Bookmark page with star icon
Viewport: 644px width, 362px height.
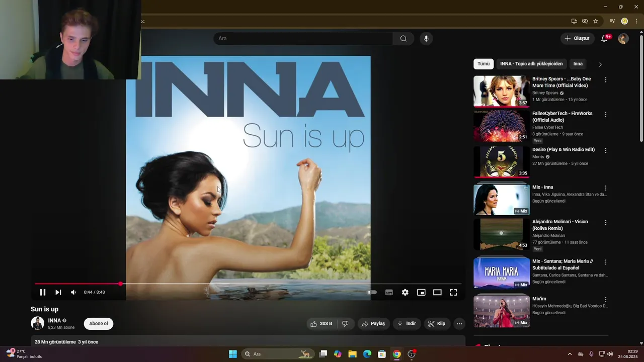(596, 21)
